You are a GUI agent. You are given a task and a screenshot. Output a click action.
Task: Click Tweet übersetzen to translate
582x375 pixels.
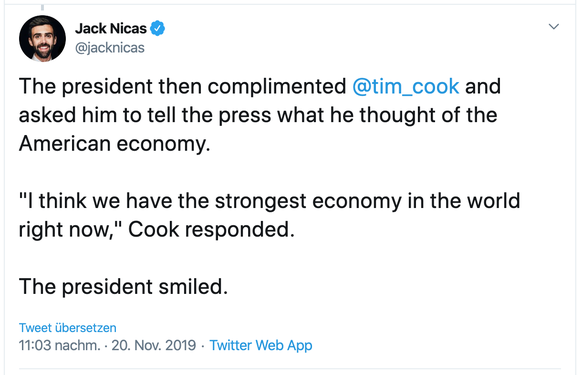coord(68,328)
